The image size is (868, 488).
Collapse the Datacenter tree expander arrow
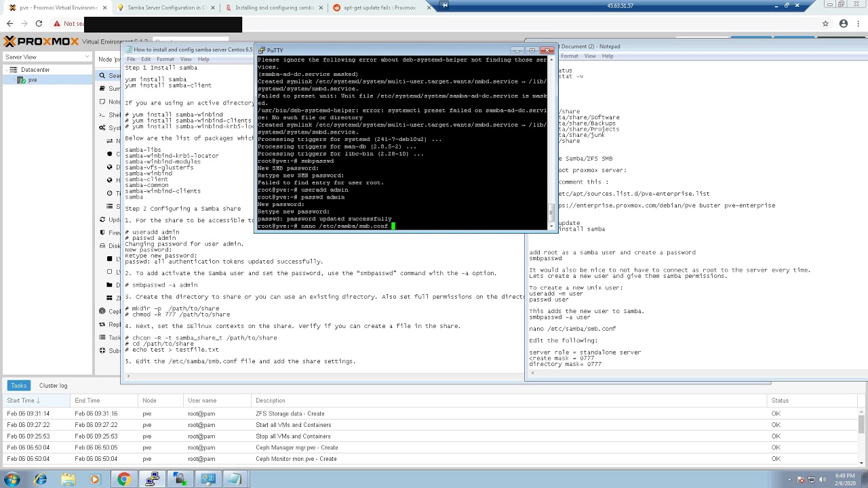click(7, 70)
